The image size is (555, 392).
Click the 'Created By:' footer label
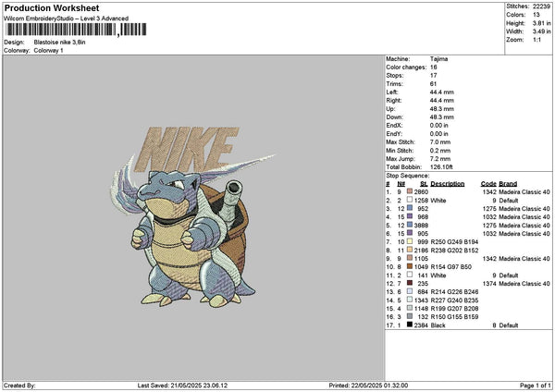(19, 386)
